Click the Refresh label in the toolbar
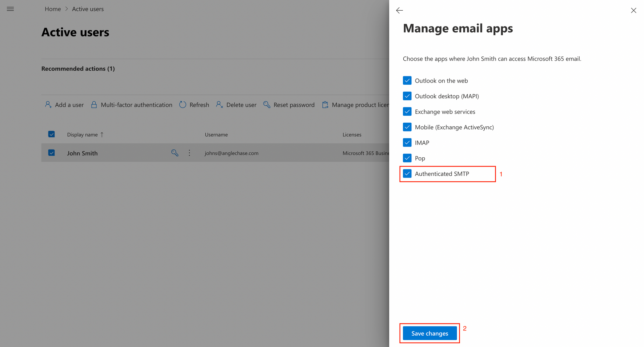Viewport: 644px width, 347px height. point(199,105)
